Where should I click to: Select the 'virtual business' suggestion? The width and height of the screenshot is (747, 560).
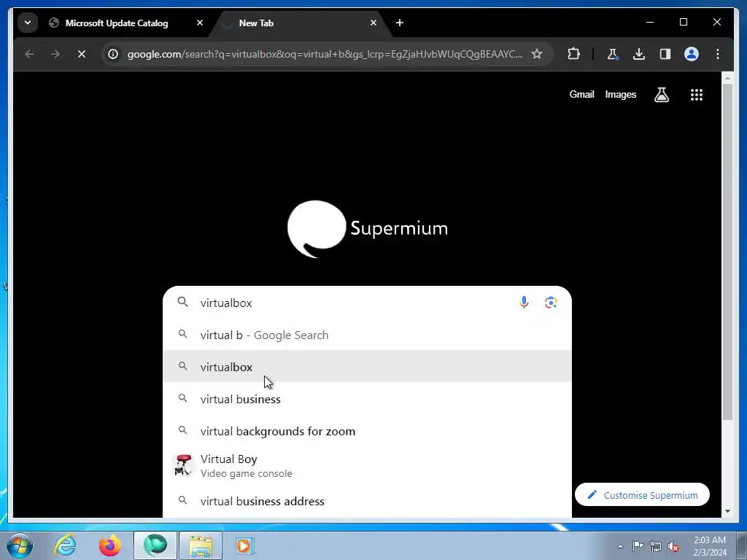(367, 399)
